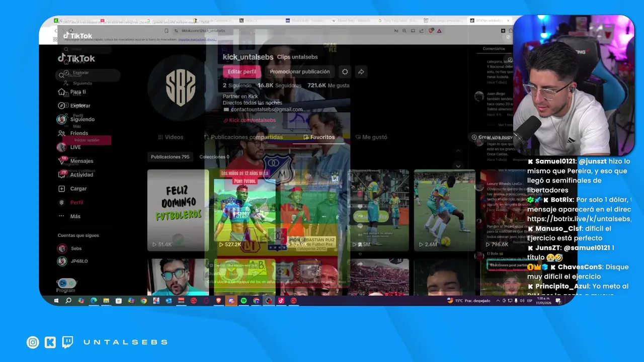This screenshot has width=644, height=362.
Task: Open the Kick.com/untalsebs link
Action: [x=250, y=120]
